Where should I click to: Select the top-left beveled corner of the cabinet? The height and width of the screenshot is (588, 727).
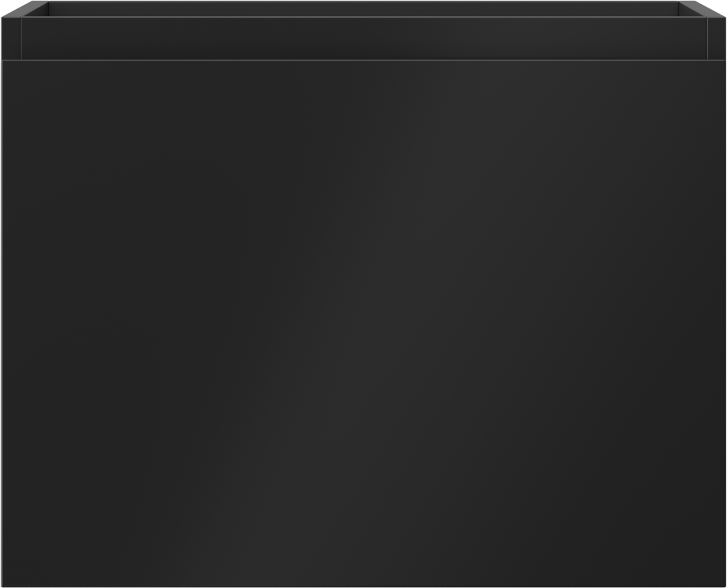(24, 9)
